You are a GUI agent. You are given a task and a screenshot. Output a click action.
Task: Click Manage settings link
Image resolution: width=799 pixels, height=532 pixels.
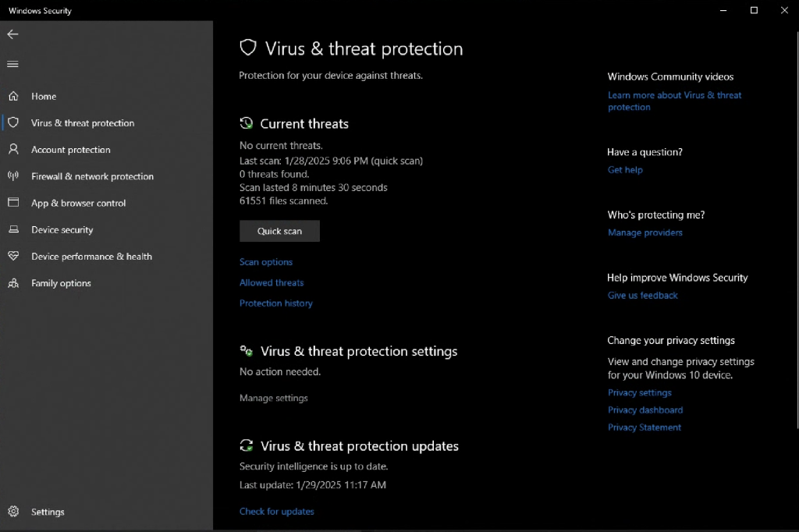coord(273,398)
